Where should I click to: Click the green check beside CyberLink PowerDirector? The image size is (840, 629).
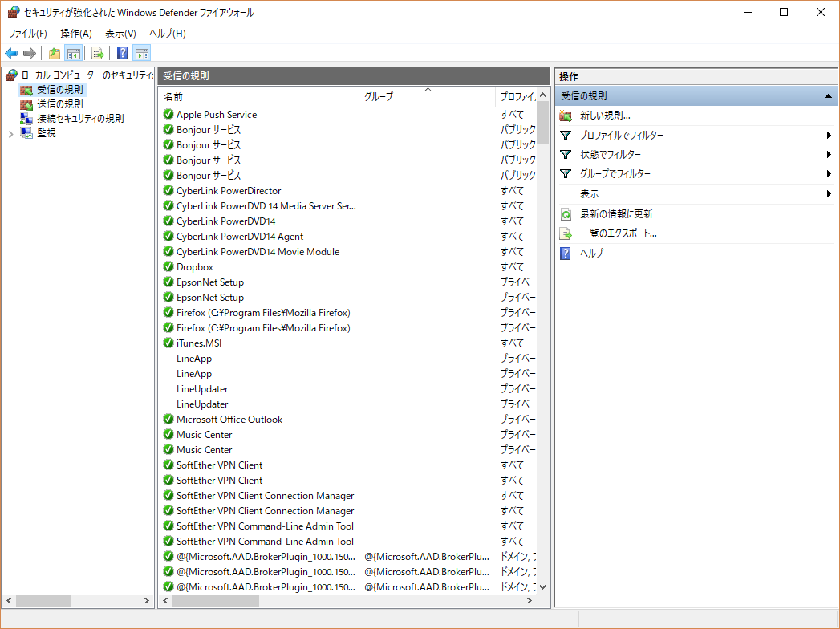(x=168, y=191)
